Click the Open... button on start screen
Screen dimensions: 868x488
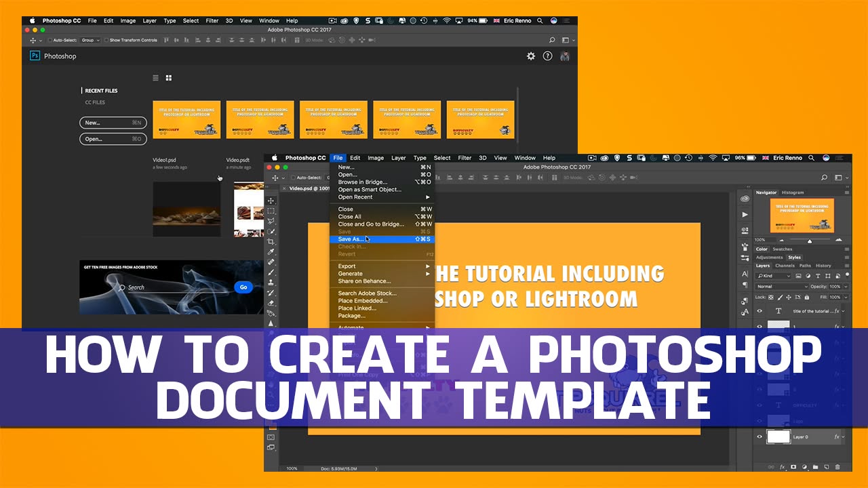coord(113,139)
